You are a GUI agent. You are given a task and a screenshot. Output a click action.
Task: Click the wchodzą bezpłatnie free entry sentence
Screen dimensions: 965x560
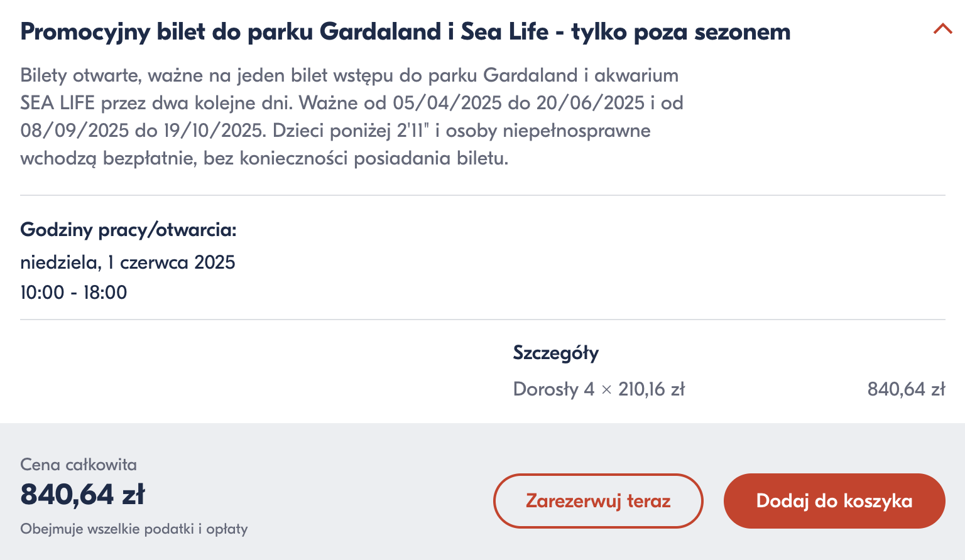264,158
